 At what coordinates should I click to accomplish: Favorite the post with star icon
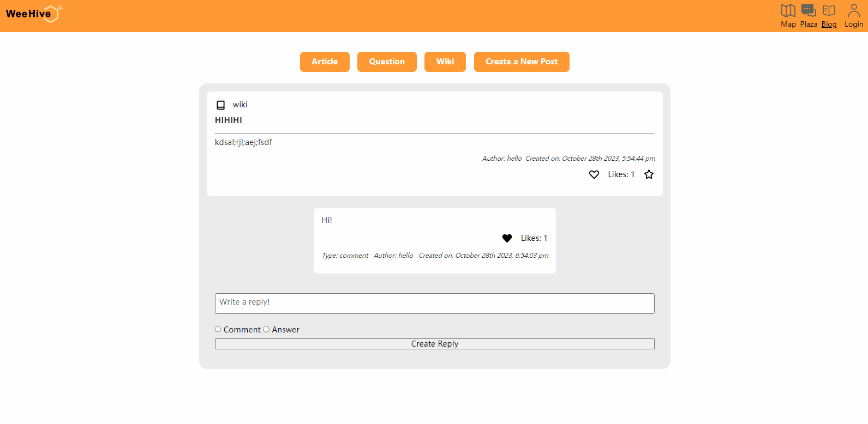click(x=649, y=174)
